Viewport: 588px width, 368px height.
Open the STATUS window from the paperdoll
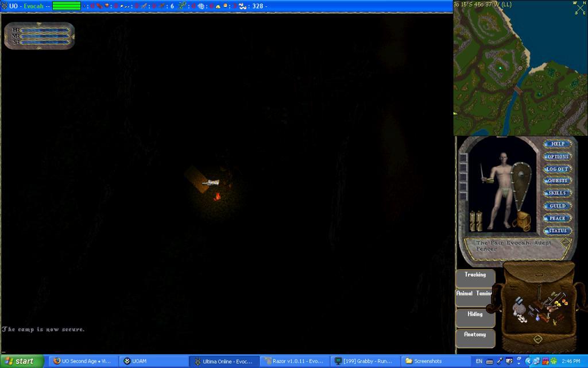558,231
